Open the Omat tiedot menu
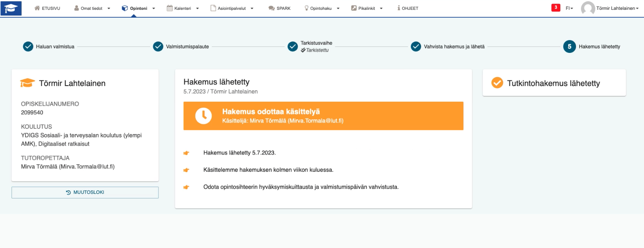Image resolution: width=644 pixels, height=248 pixels. 92,8
